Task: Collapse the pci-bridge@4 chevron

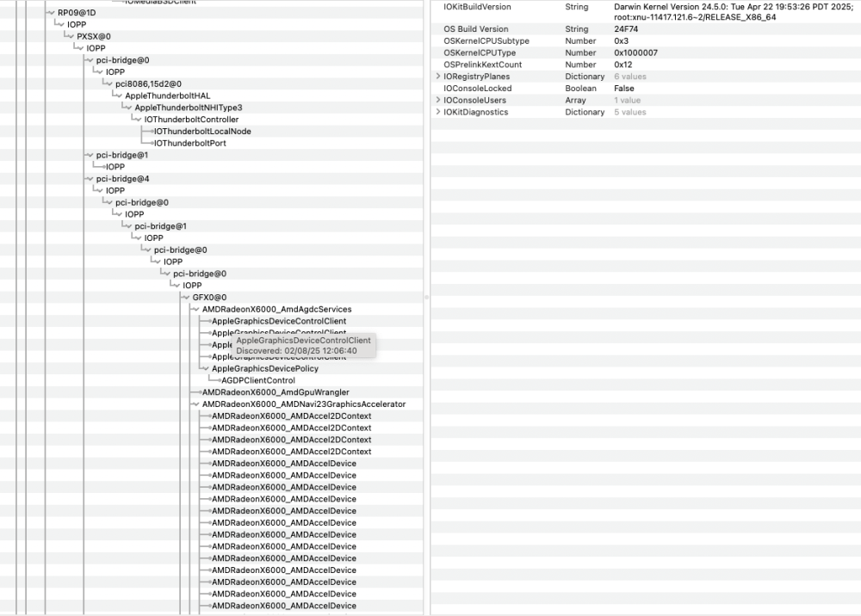Action: click(x=90, y=179)
